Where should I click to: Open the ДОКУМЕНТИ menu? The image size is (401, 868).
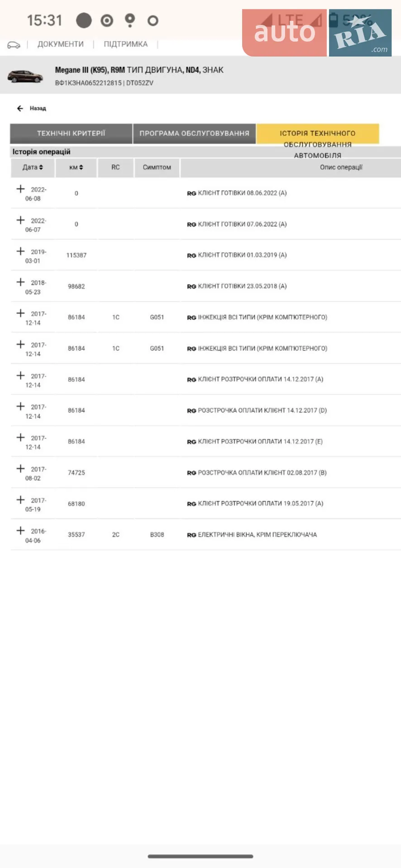[x=61, y=44]
